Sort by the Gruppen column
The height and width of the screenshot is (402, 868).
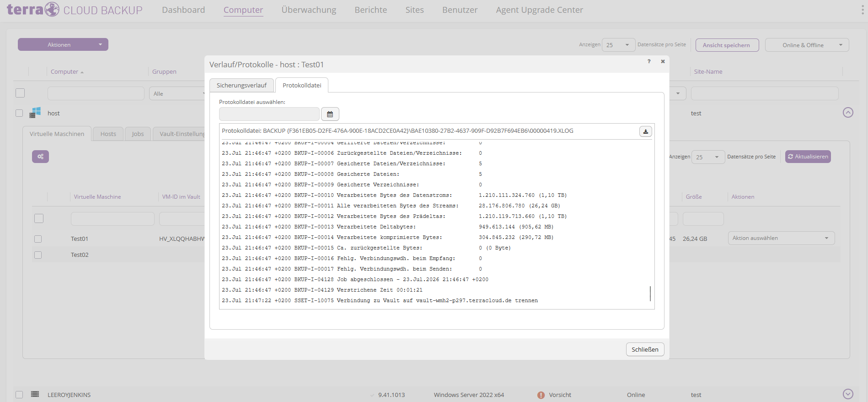tap(164, 72)
